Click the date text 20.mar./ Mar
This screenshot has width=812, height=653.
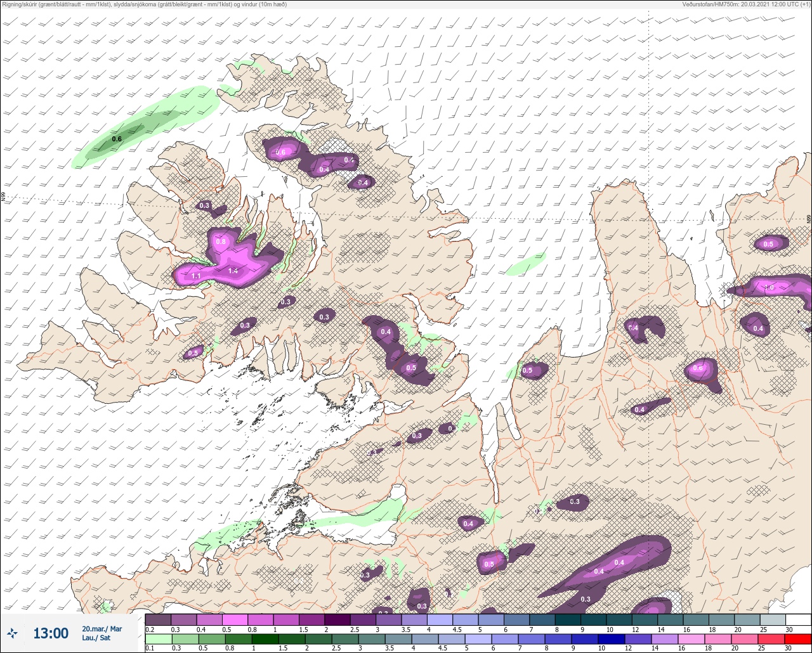point(102,629)
